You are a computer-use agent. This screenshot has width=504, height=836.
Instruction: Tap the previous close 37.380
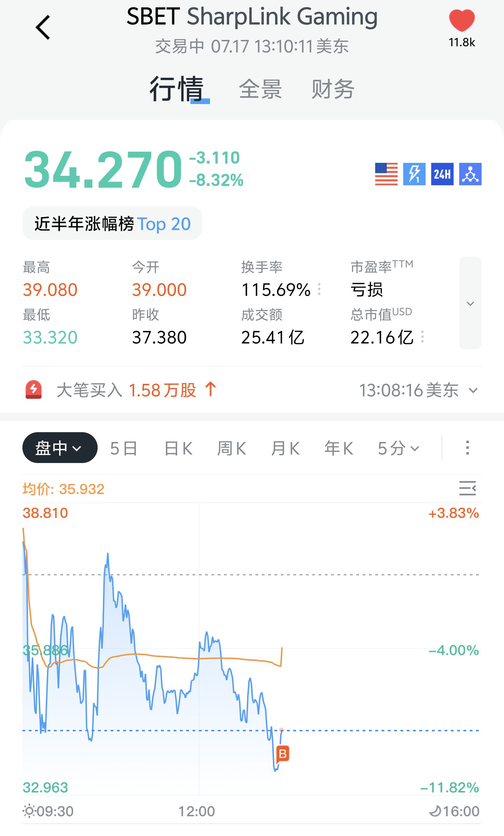[x=159, y=337]
